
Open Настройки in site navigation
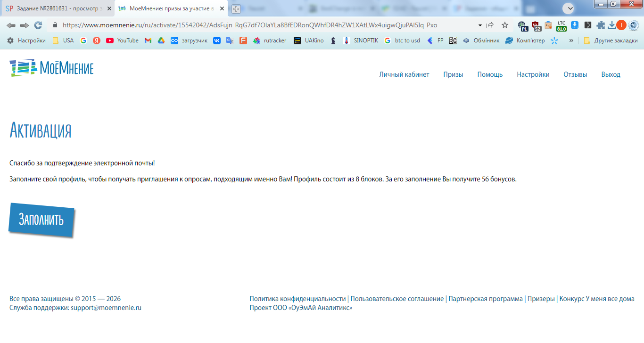click(533, 74)
